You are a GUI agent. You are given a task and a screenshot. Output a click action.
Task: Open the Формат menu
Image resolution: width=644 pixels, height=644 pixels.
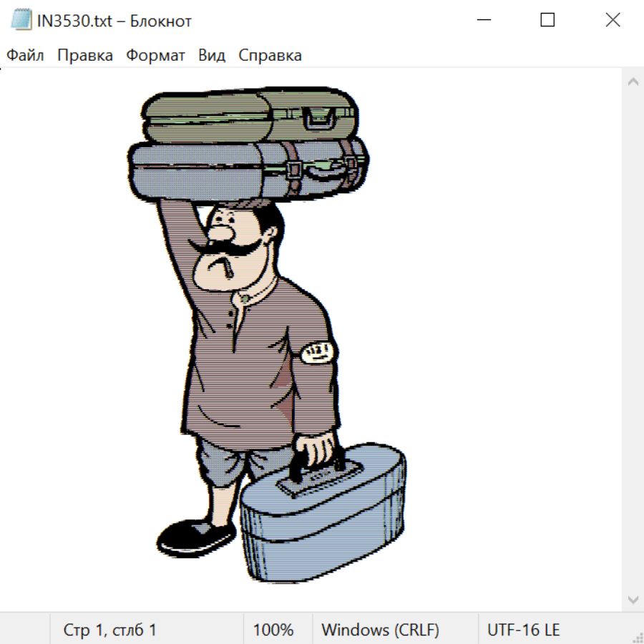coord(155,56)
